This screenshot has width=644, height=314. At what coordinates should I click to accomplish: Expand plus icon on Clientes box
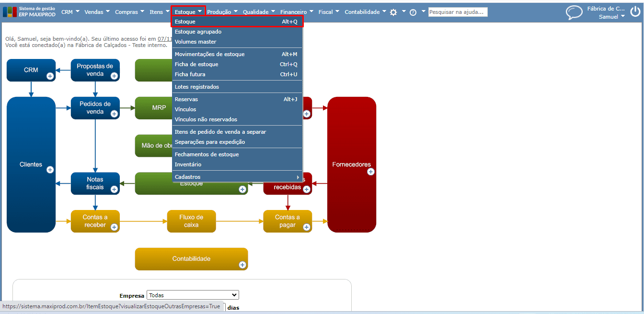point(50,170)
